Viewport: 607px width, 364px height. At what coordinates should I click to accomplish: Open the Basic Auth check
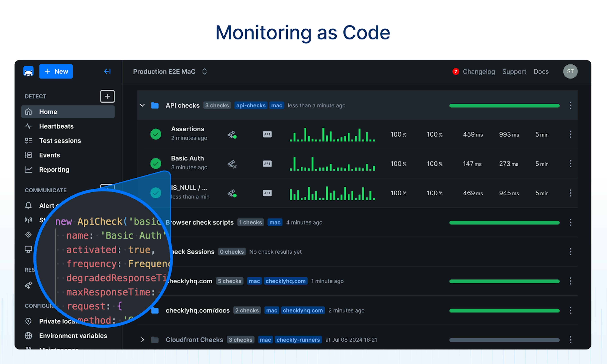(x=187, y=158)
